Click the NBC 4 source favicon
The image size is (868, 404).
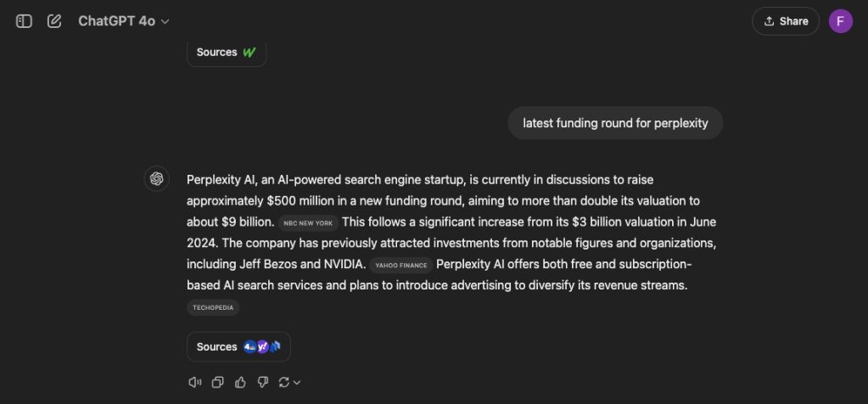249,346
